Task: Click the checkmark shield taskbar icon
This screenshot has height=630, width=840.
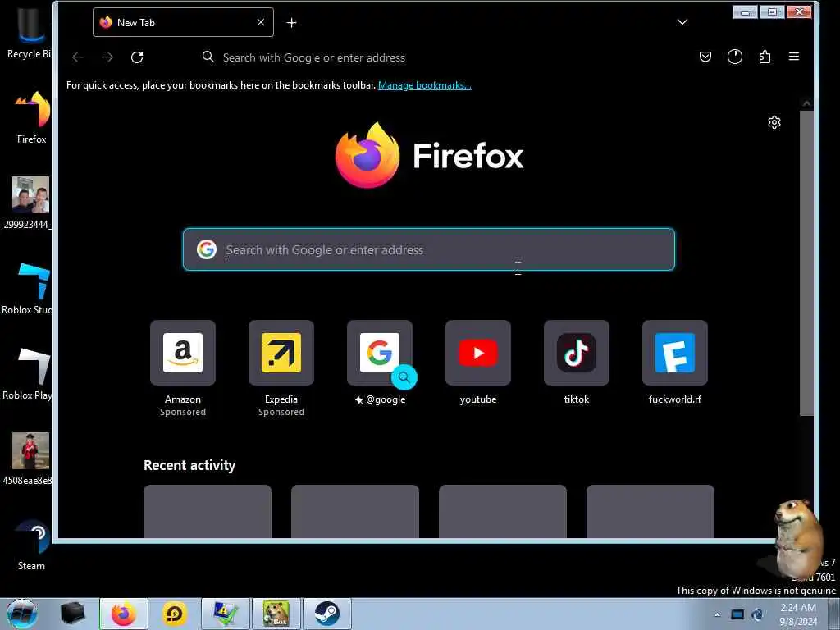Action: point(226,614)
